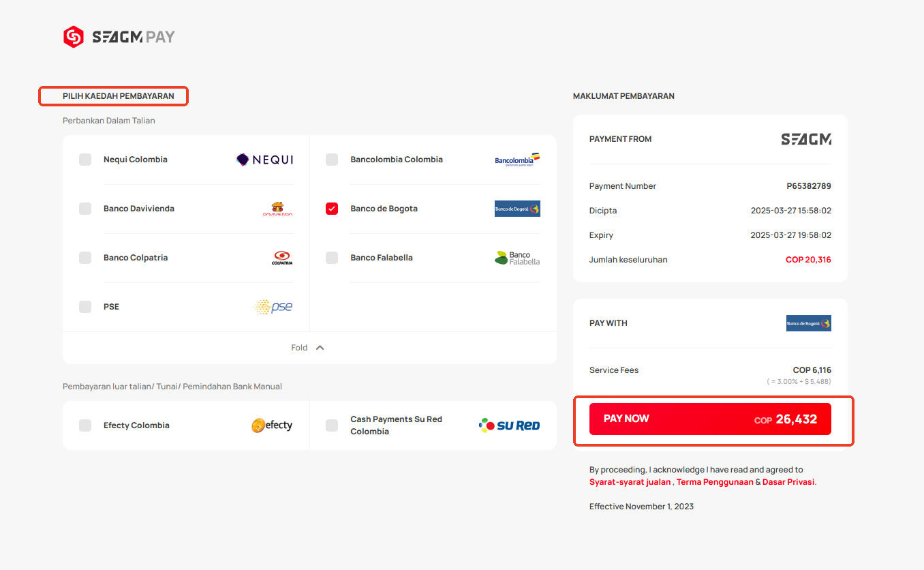Check the Banco Colpatria checkbox

pyautogui.click(x=85, y=258)
